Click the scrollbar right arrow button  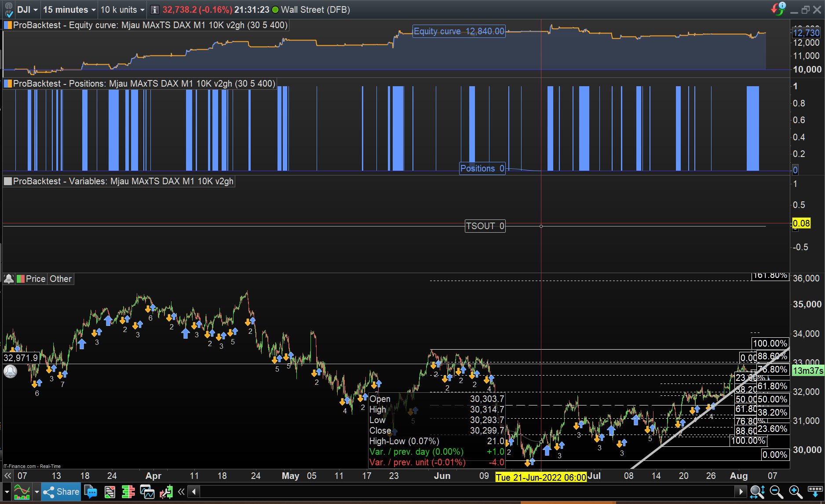(741, 491)
